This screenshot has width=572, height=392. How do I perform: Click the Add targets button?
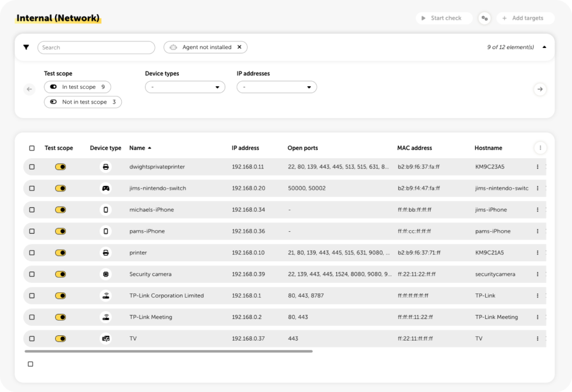pyautogui.click(x=525, y=18)
